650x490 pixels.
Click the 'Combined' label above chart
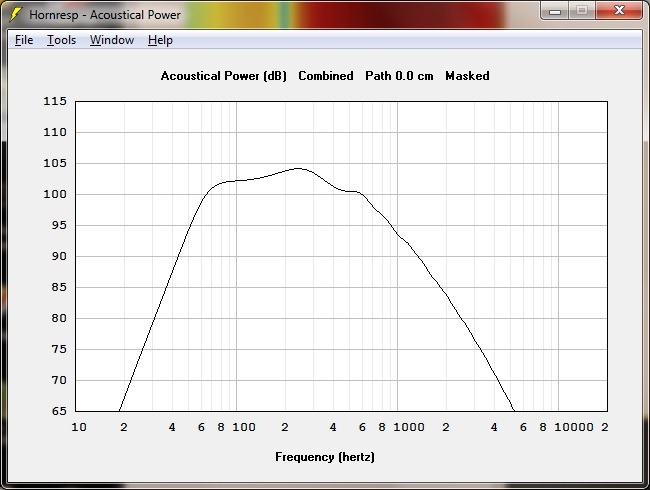tap(326, 76)
